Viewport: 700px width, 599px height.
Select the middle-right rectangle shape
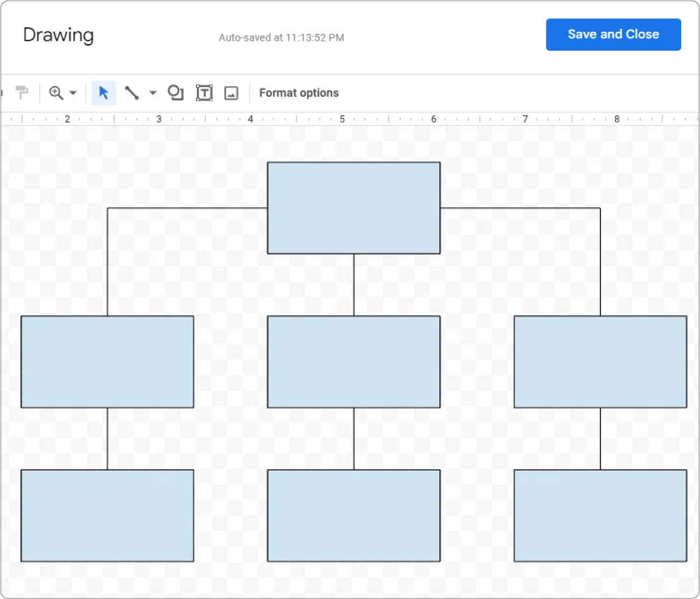pyautogui.click(x=600, y=361)
